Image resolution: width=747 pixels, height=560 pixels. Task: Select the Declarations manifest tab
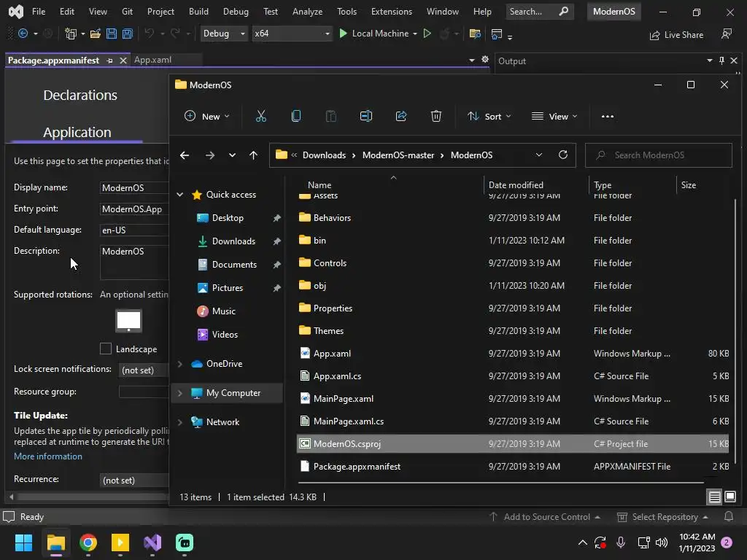point(80,96)
